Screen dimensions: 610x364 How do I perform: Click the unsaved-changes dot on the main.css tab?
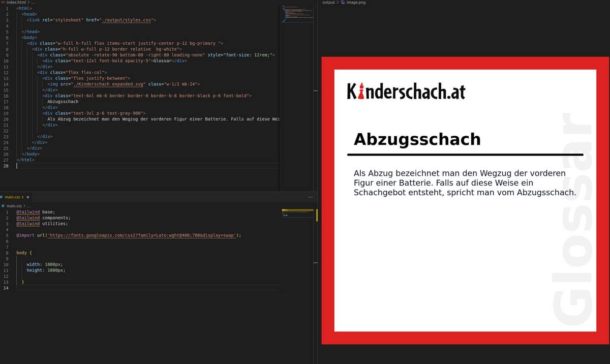28,197
